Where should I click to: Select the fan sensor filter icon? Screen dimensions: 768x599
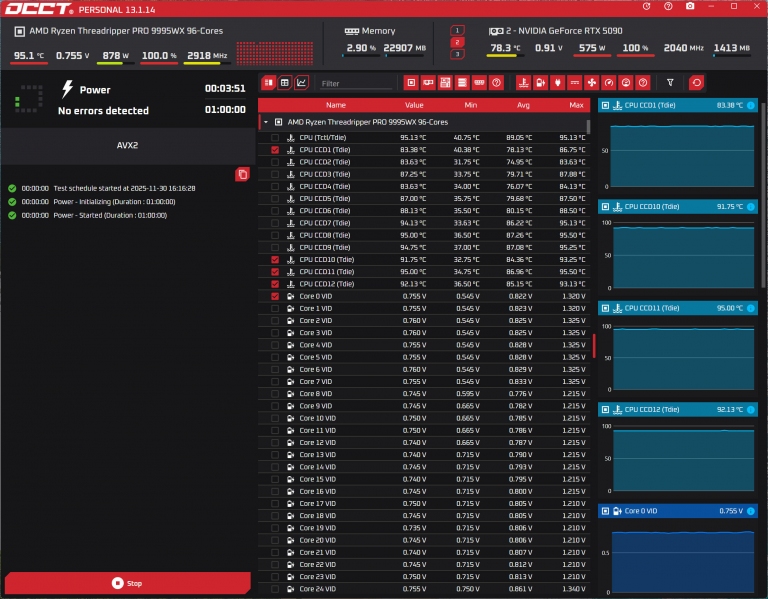(591, 83)
